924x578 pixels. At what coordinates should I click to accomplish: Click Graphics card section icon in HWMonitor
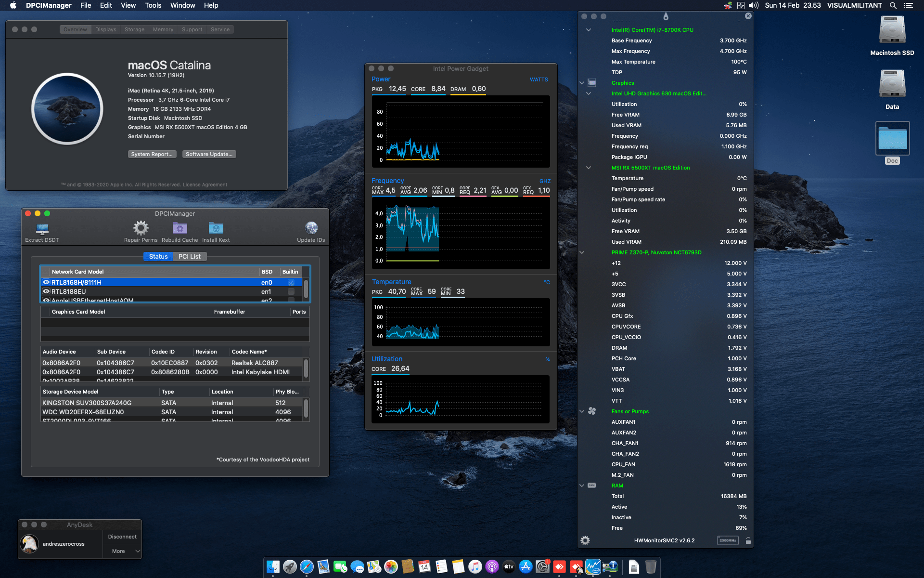[x=592, y=83]
